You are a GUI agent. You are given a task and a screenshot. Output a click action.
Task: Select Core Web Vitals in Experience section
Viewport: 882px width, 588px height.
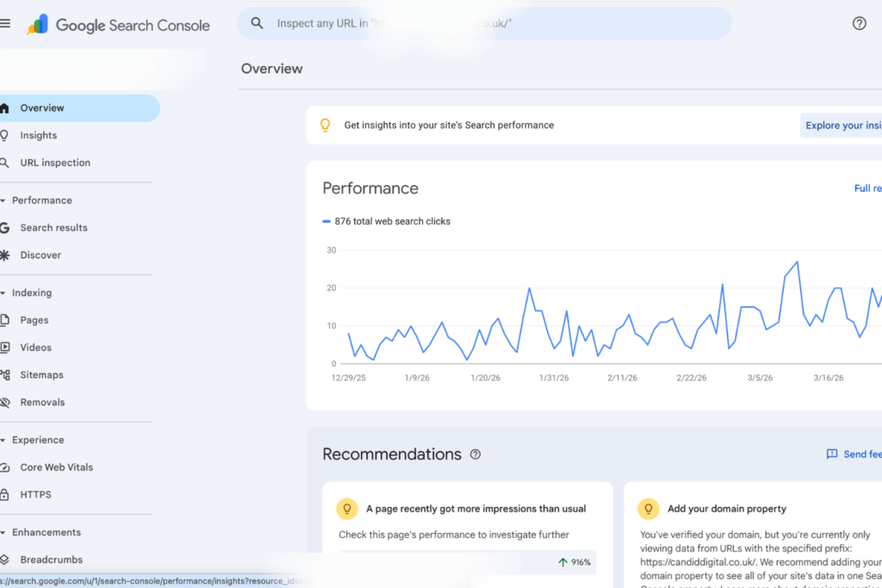[59, 467]
